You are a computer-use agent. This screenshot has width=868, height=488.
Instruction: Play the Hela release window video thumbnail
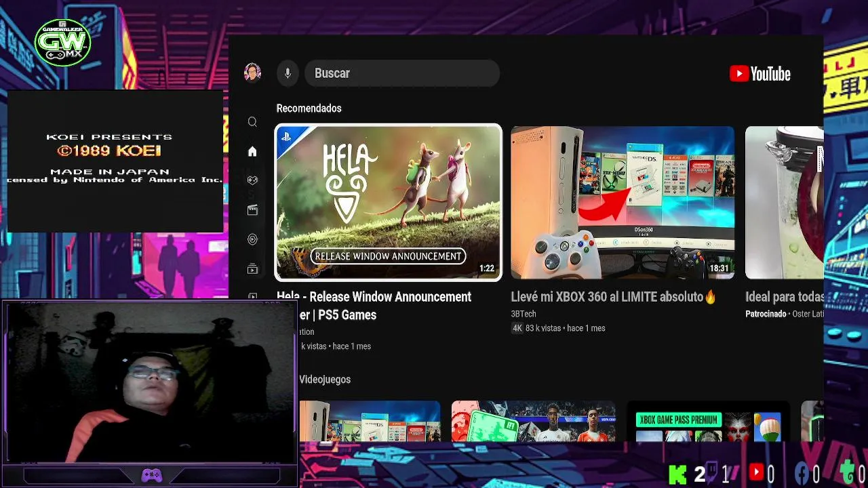(389, 202)
